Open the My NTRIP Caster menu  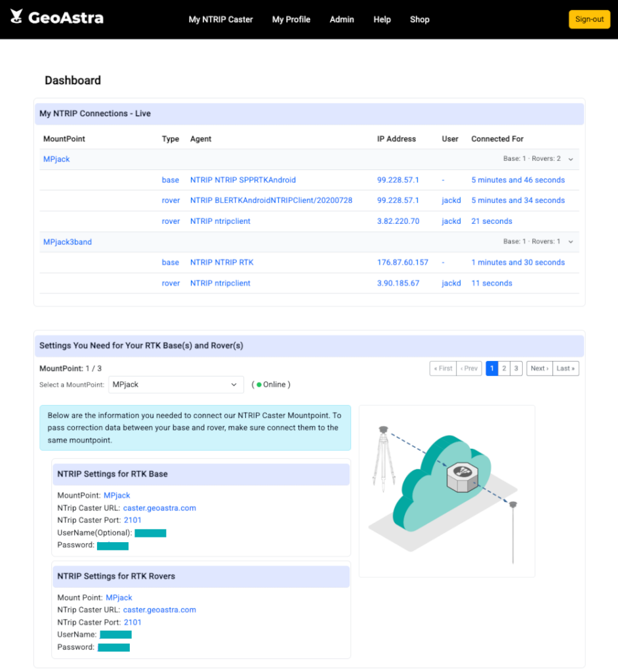click(220, 20)
